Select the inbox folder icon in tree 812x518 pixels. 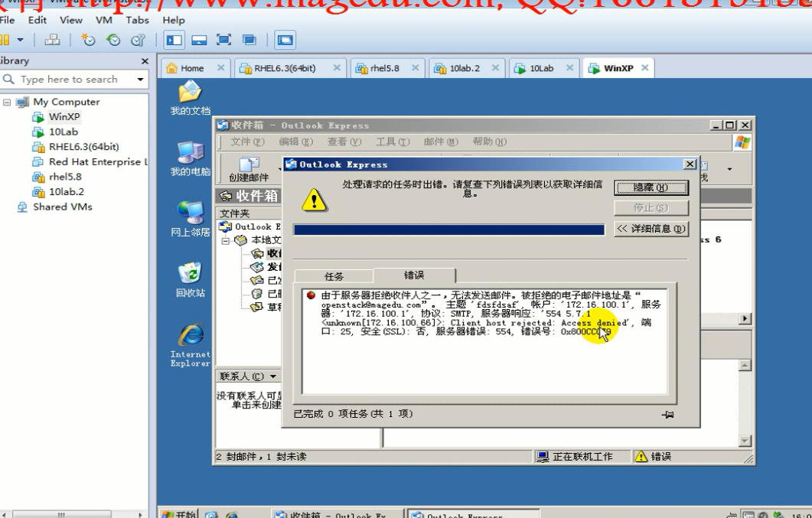point(257,253)
